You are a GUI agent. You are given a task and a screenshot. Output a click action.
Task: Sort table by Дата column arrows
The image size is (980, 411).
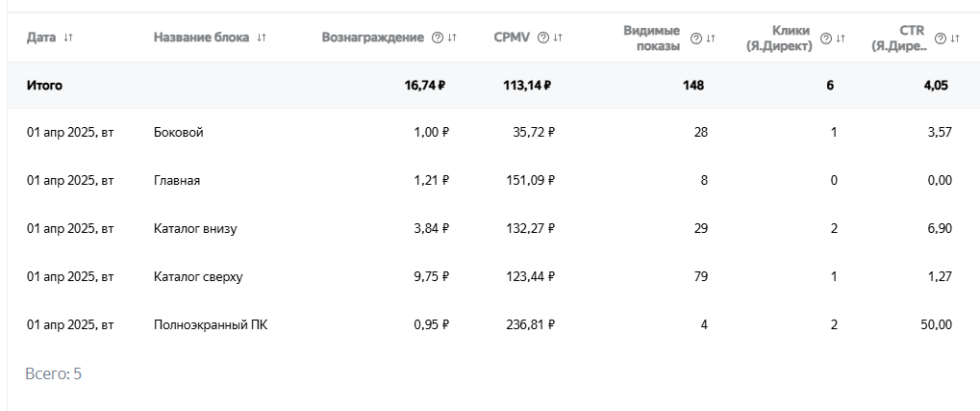[x=68, y=38]
